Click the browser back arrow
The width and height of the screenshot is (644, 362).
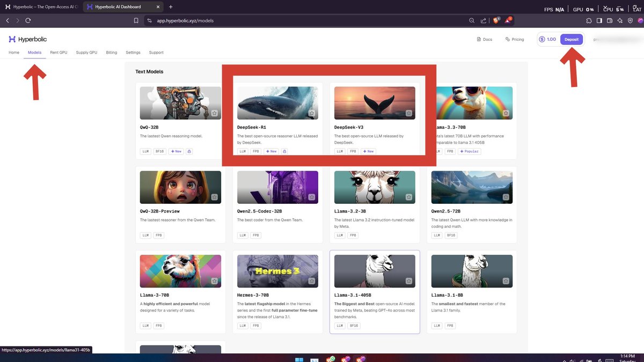click(x=8, y=20)
